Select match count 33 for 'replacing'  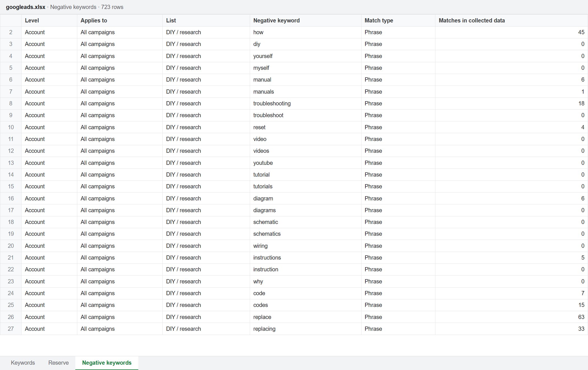click(x=512, y=329)
